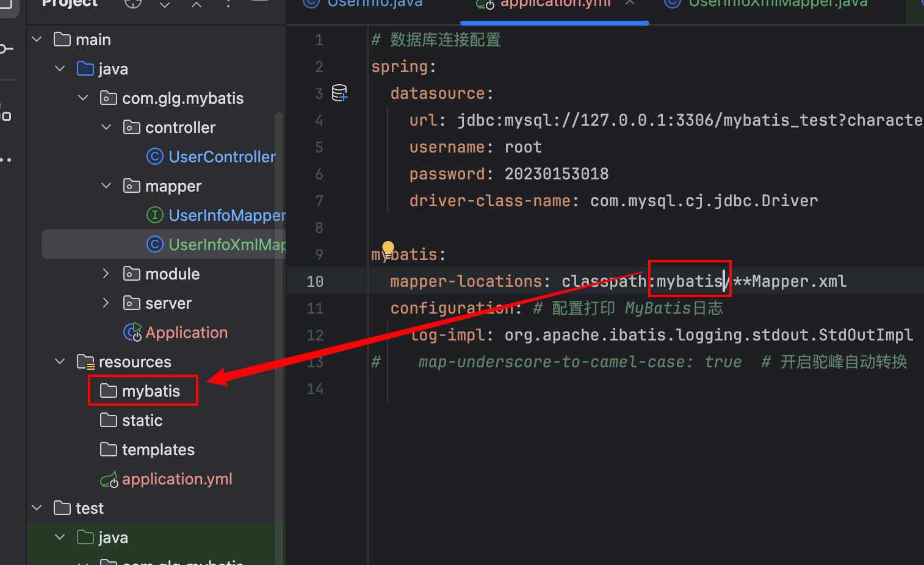Collapse the com.glg.mybatis package chevron
This screenshot has height=565, width=924.
pyautogui.click(x=83, y=98)
